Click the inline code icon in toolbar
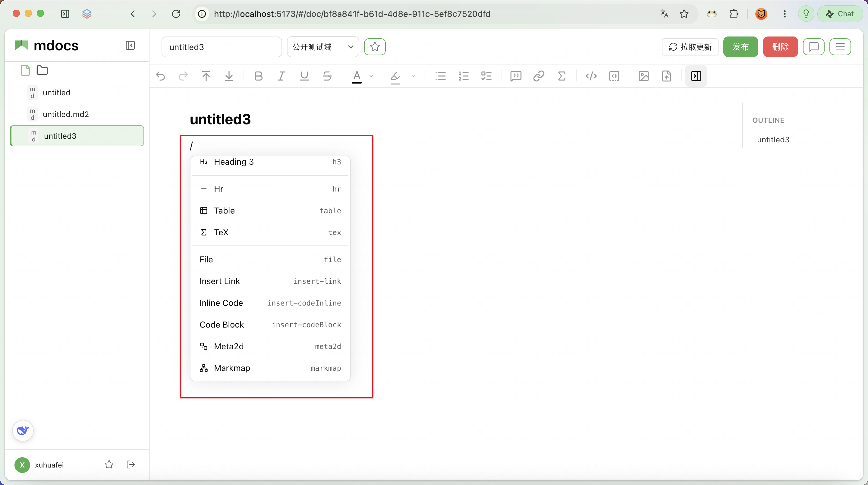Viewport: 868px width, 485px height. tap(591, 76)
